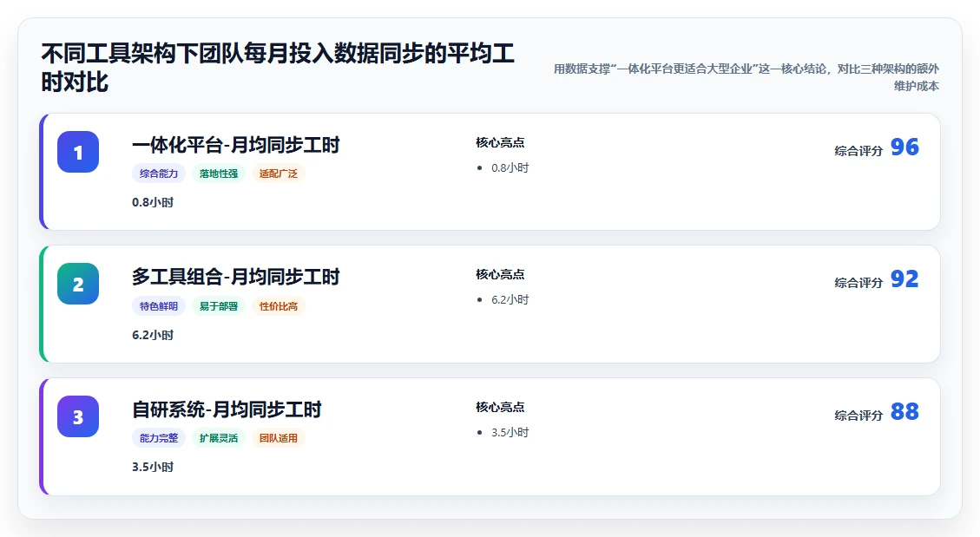The image size is (980, 537).
Task: Open the 多工具组合-月均同步工时 card title
Action: click(x=235, y=277)
